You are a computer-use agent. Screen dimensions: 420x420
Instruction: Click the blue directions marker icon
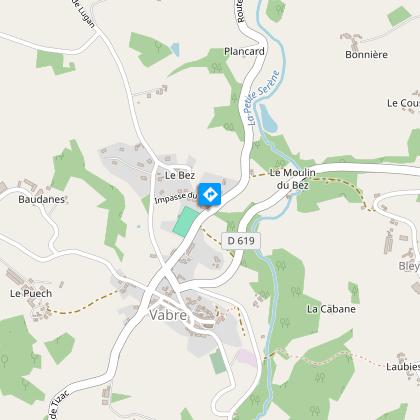click(210, 194)
